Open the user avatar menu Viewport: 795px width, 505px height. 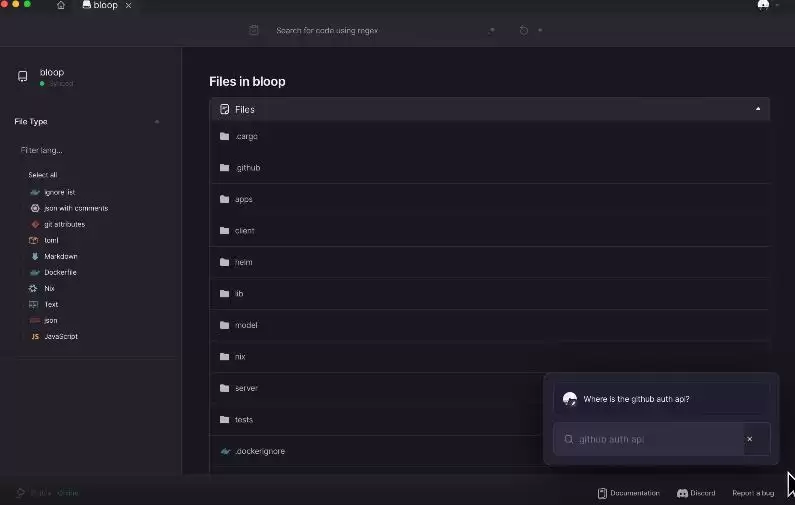(x=763, y=5)
